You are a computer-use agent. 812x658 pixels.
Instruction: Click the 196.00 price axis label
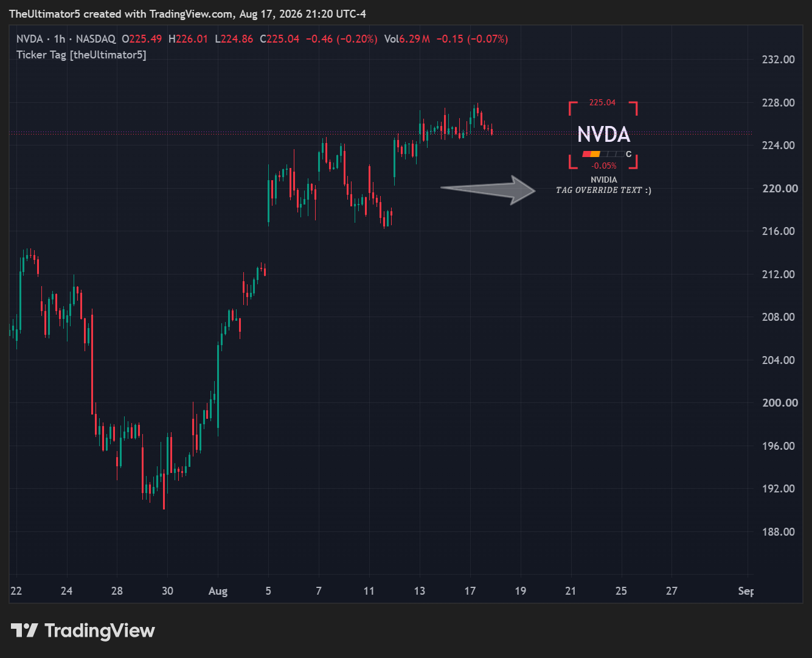click(779, 446)
